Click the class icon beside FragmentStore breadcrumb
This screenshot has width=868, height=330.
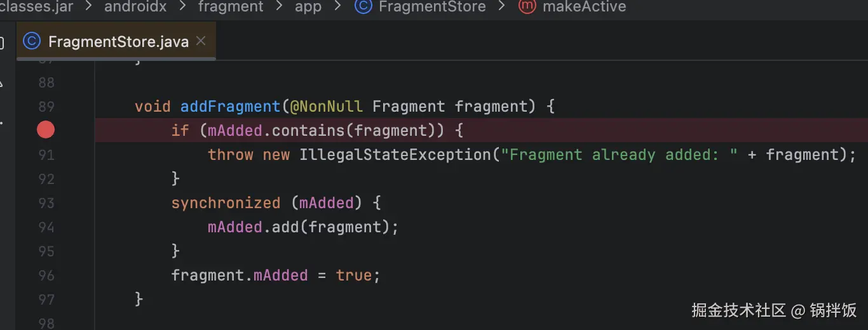(x=363, y=7)
